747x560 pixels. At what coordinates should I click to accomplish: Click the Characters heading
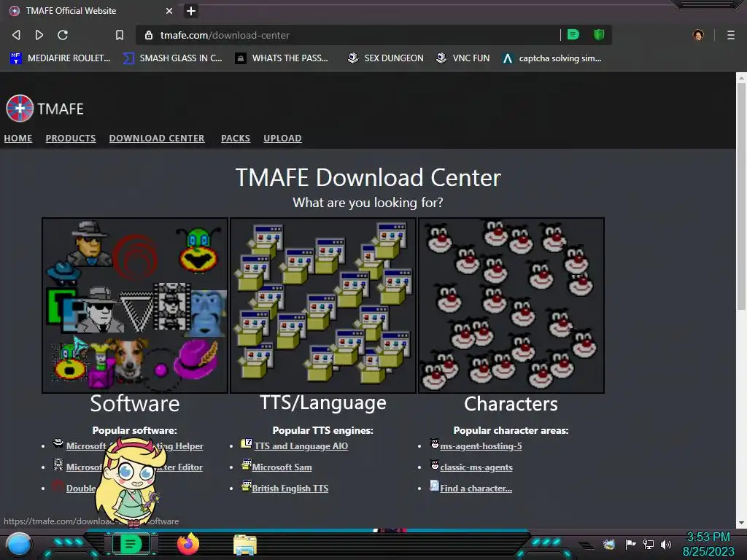pos(511,403)
